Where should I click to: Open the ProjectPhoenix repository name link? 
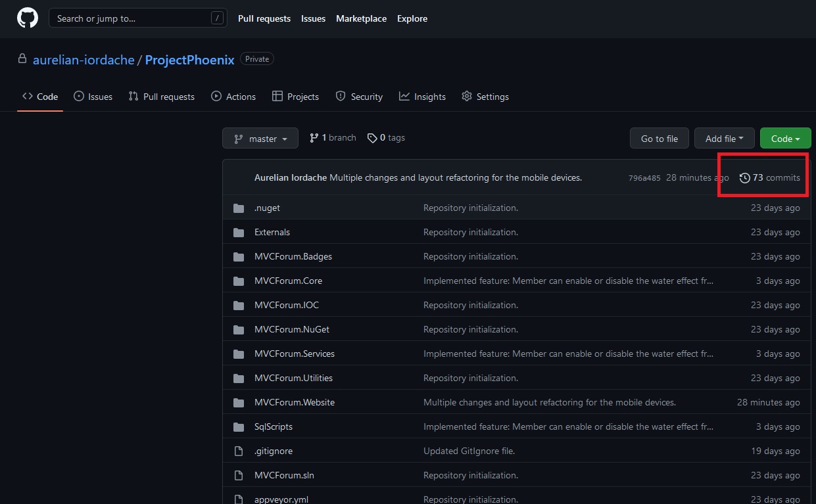(x=189, y=60)
